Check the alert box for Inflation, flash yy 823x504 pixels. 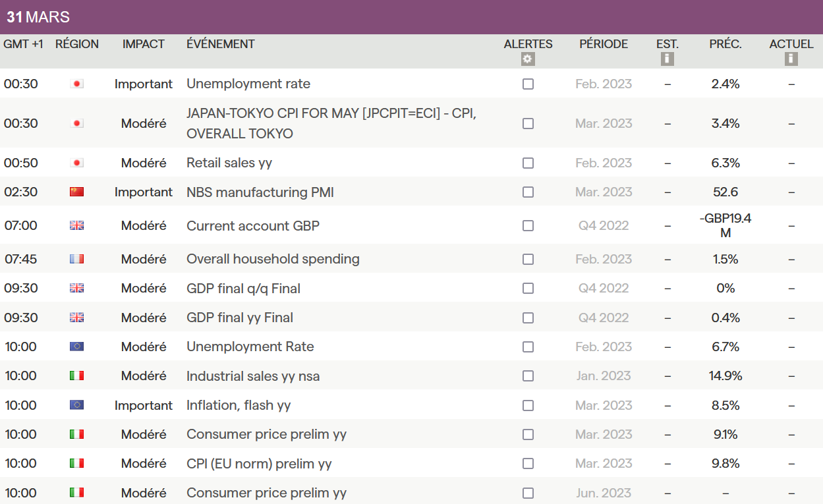coord(528,405)
